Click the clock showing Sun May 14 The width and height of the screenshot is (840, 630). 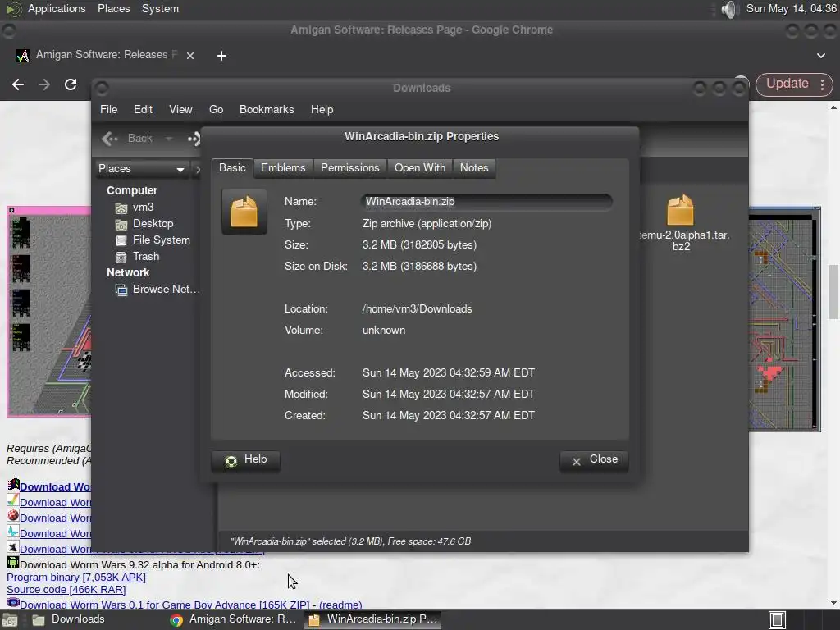(792, 8)
